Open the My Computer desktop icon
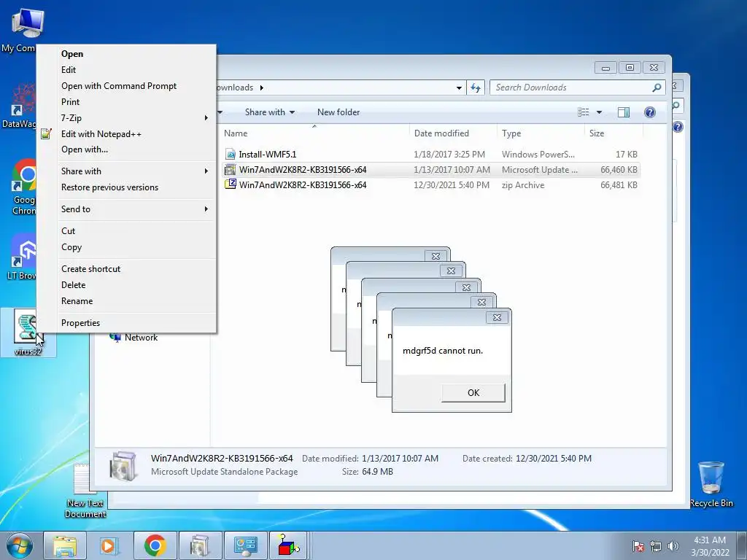Image resolution: width=747 pixels, height=560 pixels. (x=27, y=23)
